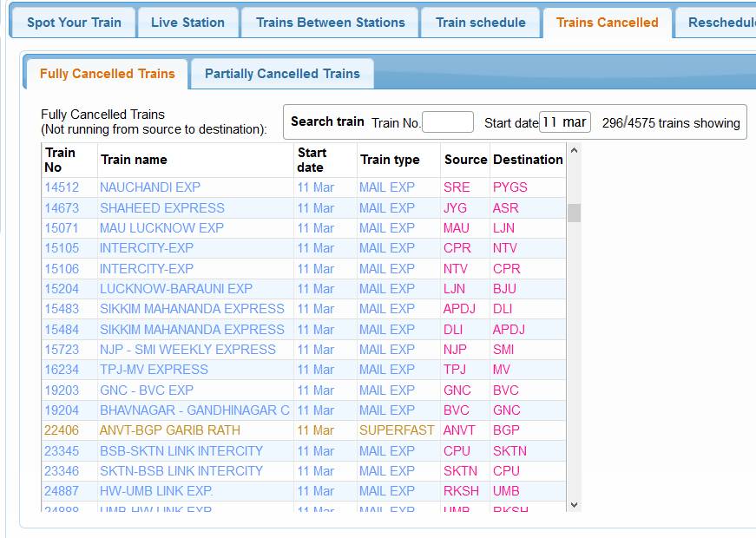Click SUPERFAST train type cell
The height and width of the screenshot is (538, 756).
click(x=397, y=430)
